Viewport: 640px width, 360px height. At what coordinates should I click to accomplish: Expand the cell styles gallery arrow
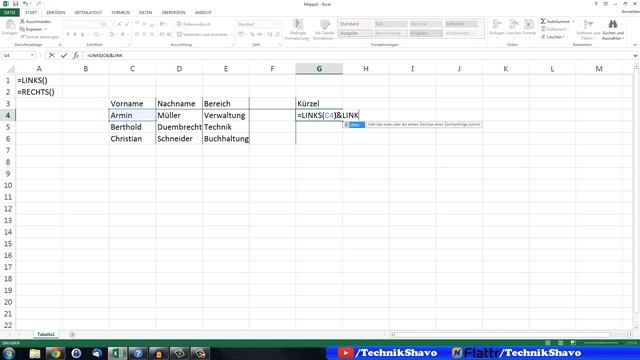point(483,35)
